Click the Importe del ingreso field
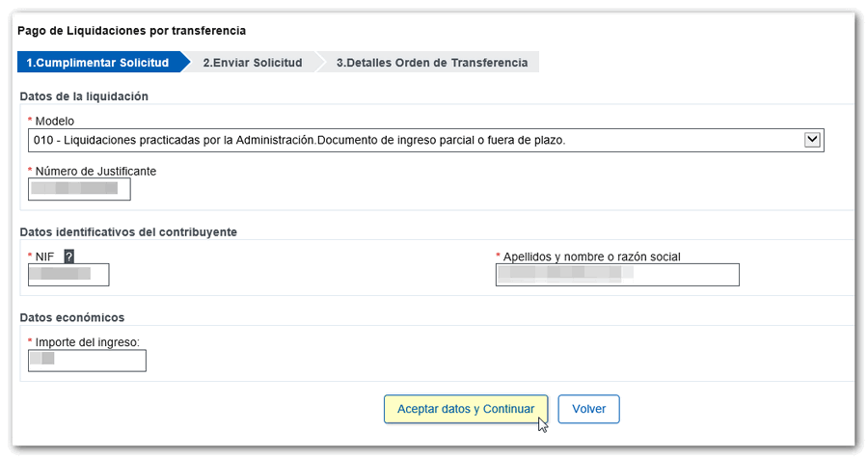 87,361
